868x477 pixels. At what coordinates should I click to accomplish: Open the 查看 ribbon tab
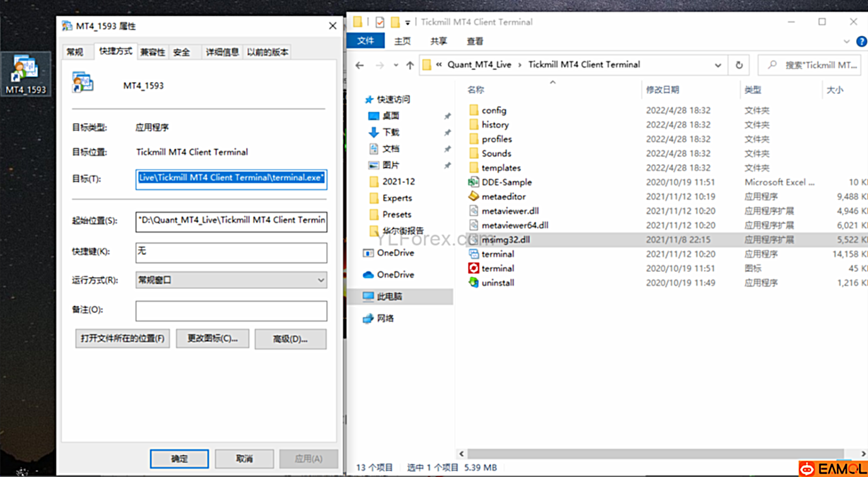(474, 42)
